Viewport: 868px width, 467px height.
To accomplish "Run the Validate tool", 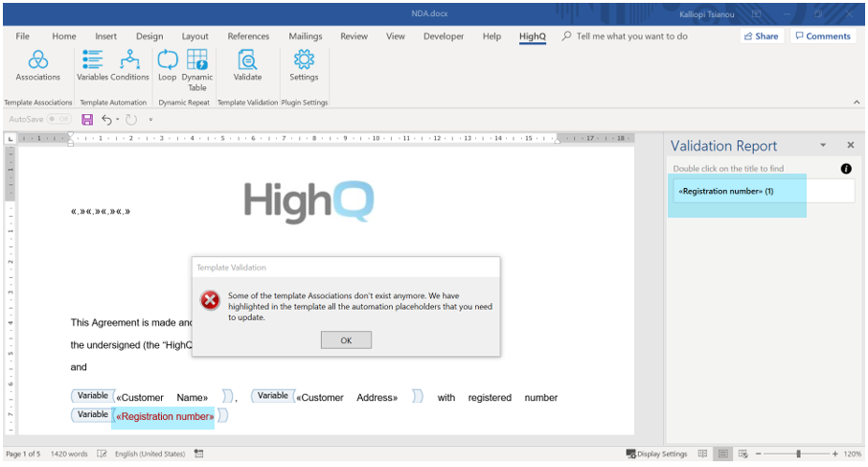I will click(x=247, y=65).
